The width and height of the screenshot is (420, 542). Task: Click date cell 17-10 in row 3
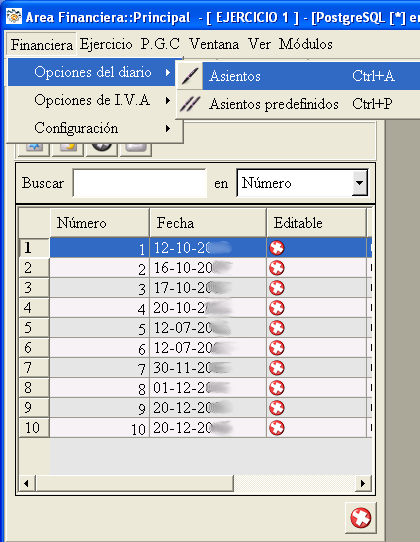pos(208,288)
